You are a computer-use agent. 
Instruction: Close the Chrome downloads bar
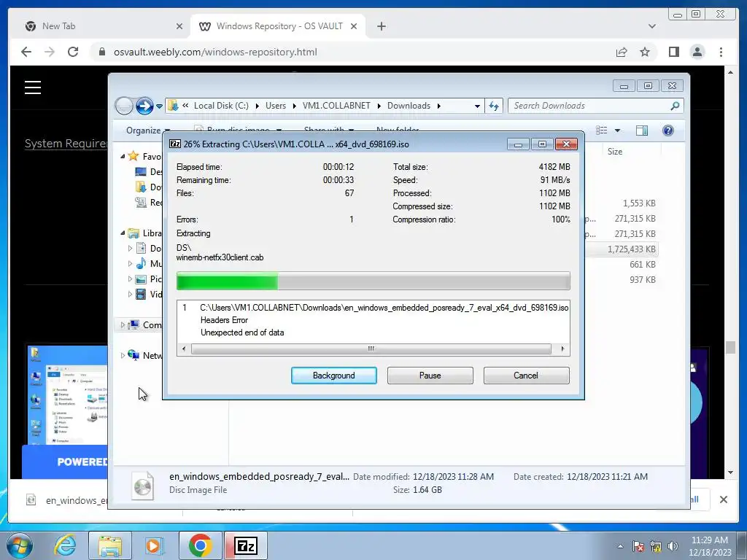tap(723, 499)
